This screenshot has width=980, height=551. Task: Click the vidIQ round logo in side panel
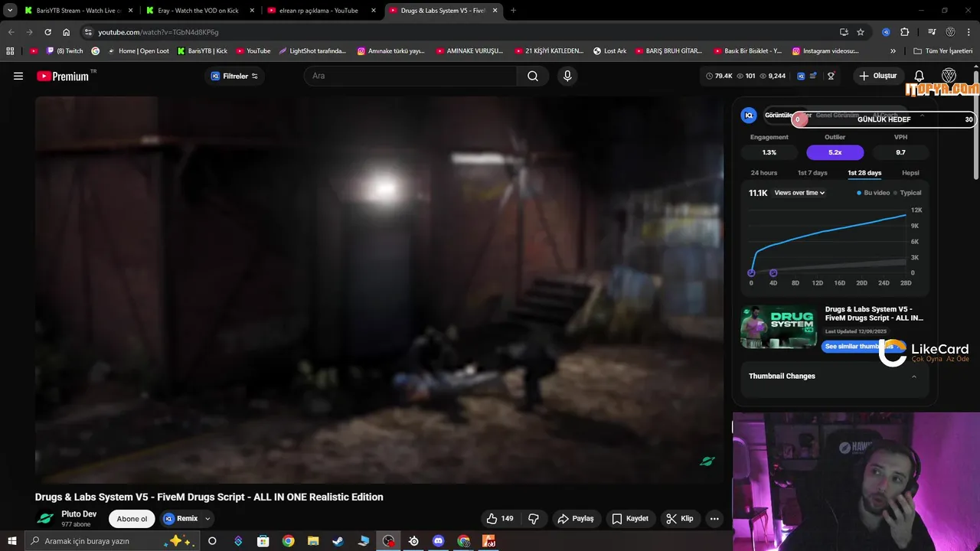[749, 116]
